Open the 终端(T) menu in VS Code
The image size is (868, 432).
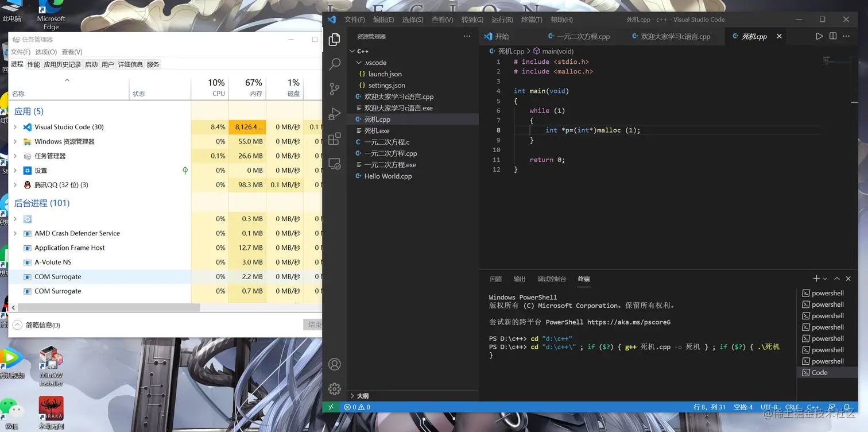pos(531,20)
